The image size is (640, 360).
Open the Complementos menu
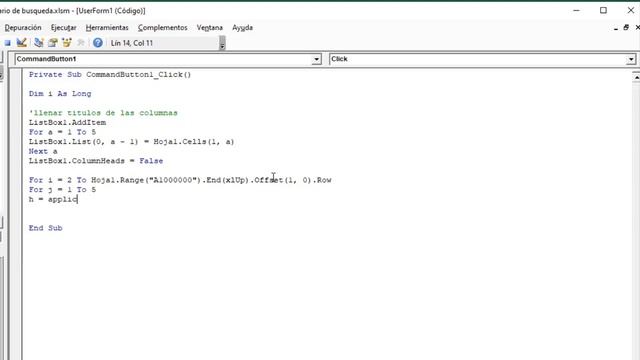162,28
